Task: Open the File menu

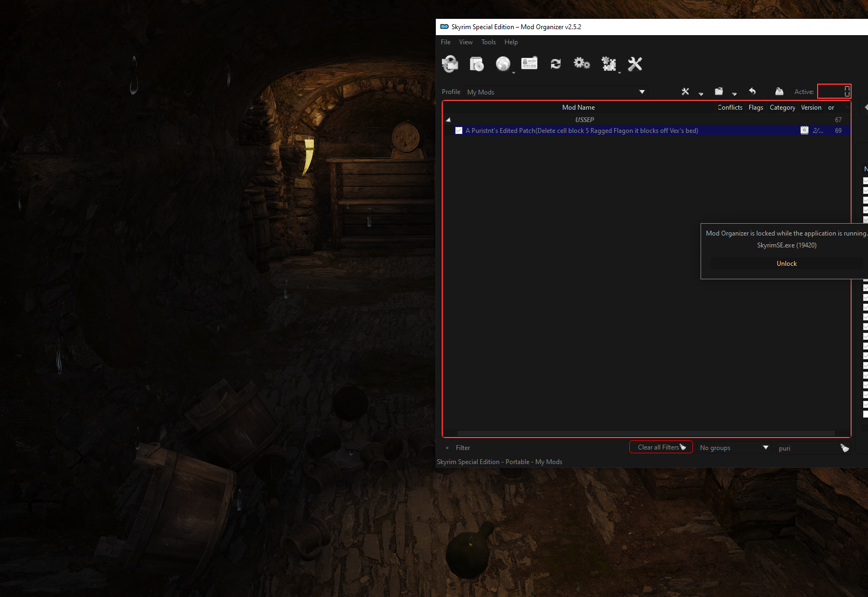Action: 446,42
